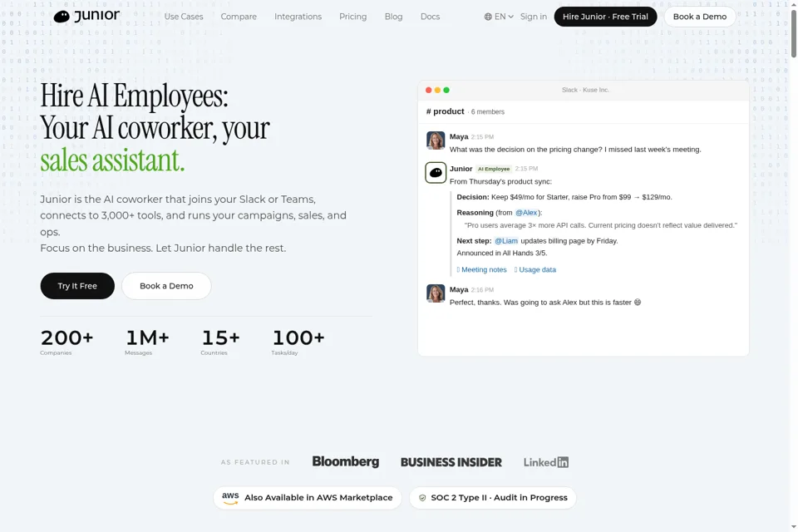Click Book a Demo below the hero text
This screenshot has width=798, height=532.
click(166, 286)
